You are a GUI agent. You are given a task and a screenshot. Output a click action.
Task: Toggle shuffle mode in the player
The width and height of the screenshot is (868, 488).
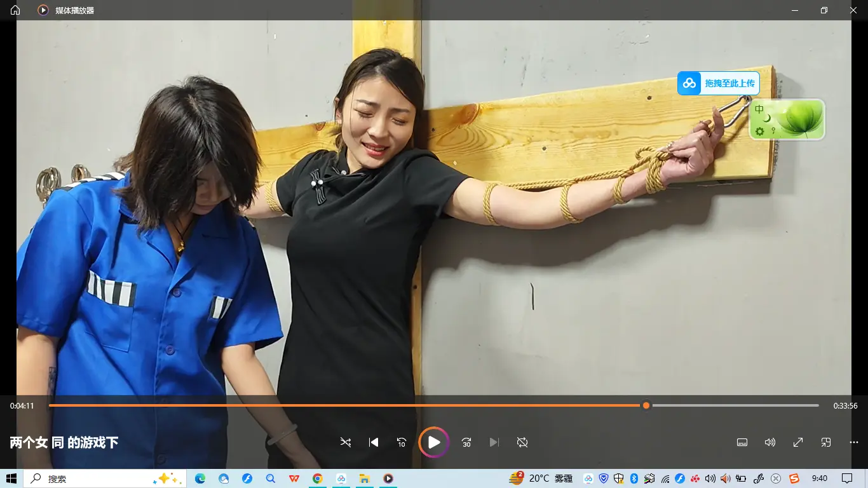[345, 442]
